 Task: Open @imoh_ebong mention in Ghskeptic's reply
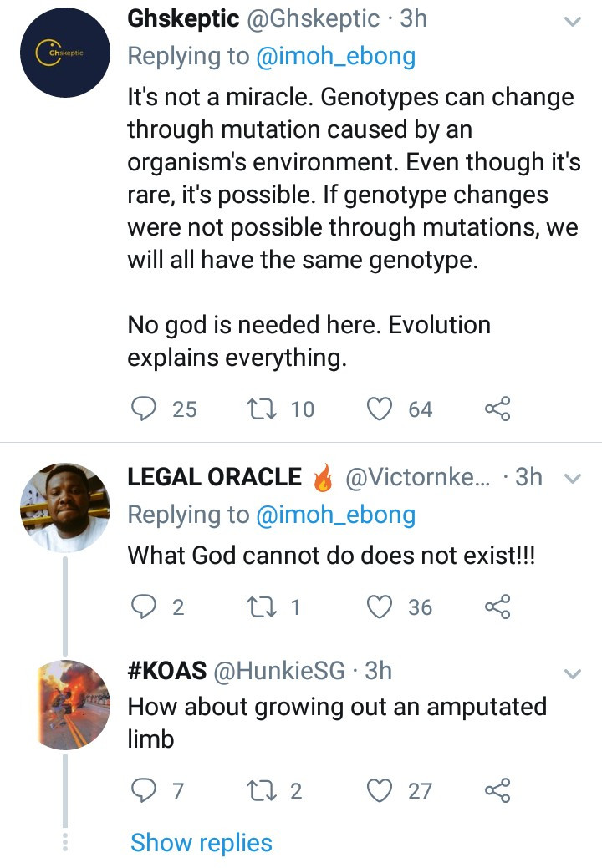point(335,56)
